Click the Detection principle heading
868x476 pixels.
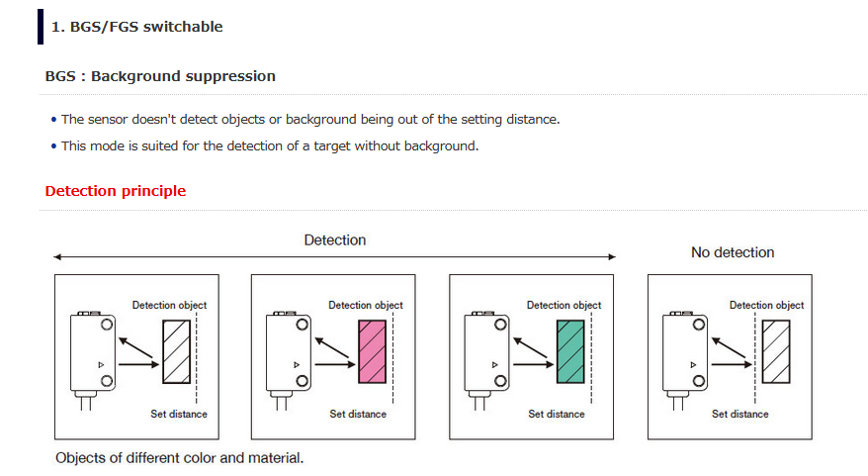(115, 191)
